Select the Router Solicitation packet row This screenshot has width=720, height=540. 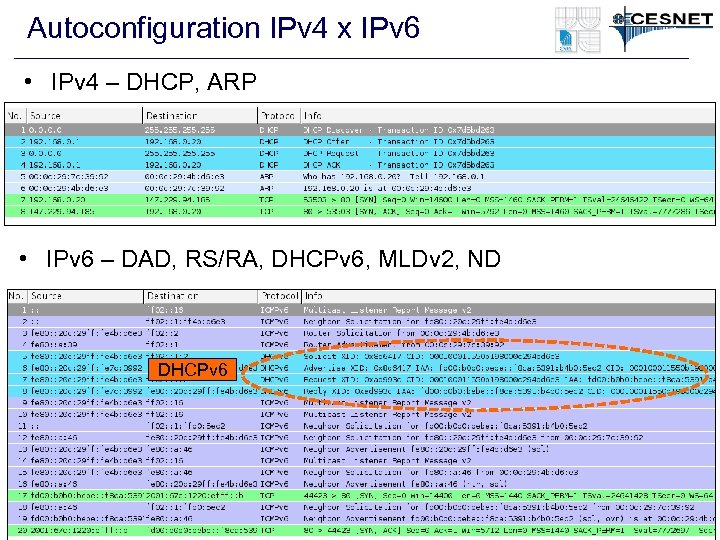pos(361,333)
